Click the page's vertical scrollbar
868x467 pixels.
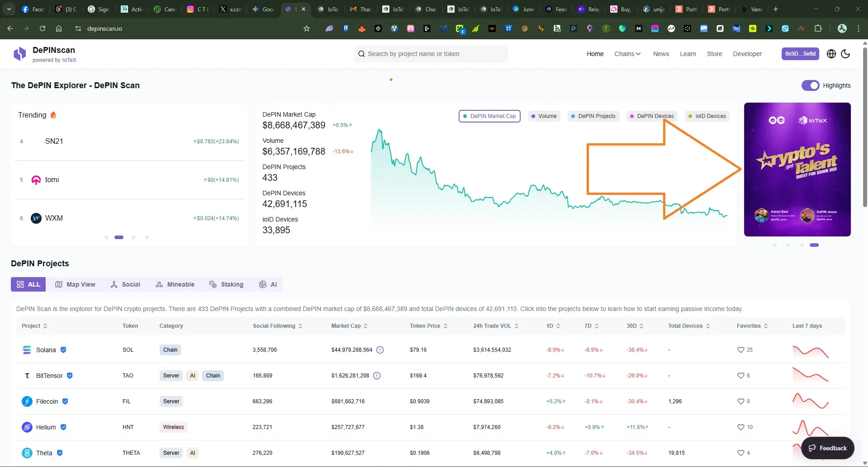tap(865, 127)
